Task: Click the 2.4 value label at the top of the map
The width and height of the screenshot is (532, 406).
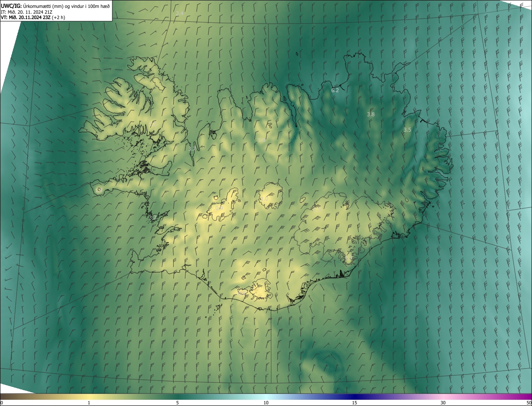Action: pyautogui.click(x=180, y=14)
